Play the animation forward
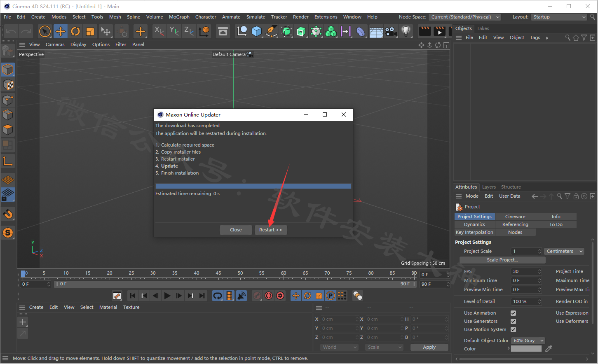The height and width of the screenshot is (364, 598). 167,296
